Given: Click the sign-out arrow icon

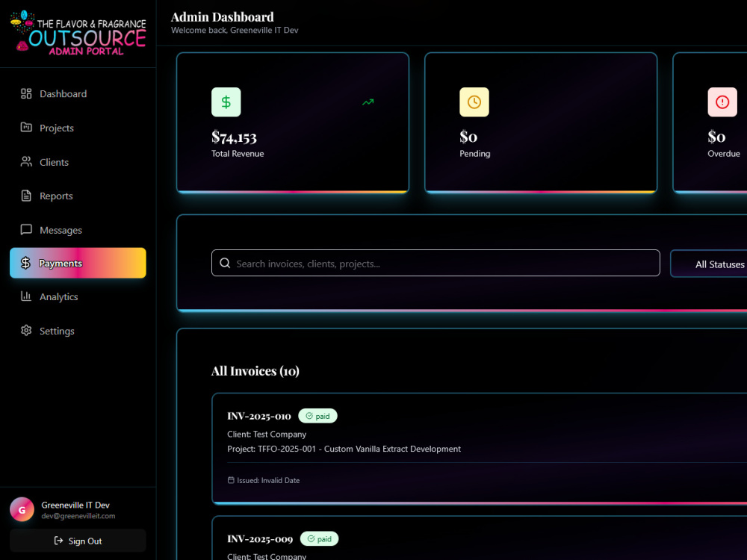Looking at the screenshot, I should click(x=58, y=541).
